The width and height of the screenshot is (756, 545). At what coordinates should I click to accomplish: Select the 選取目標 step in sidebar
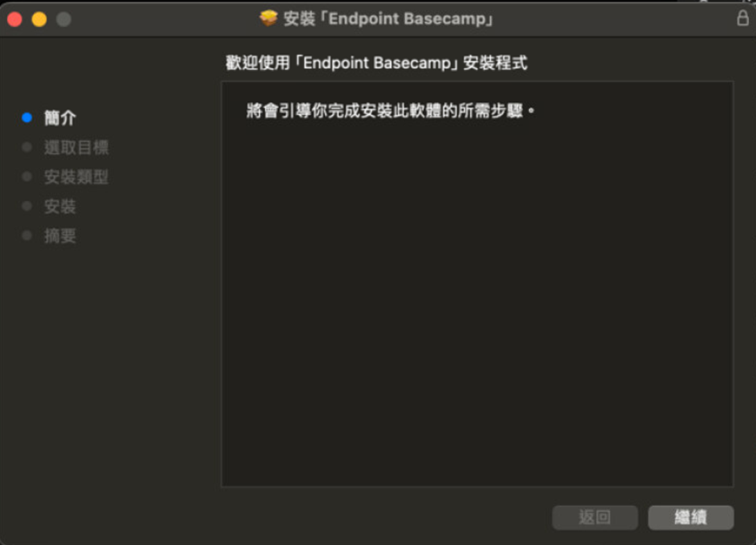point(76,148)
